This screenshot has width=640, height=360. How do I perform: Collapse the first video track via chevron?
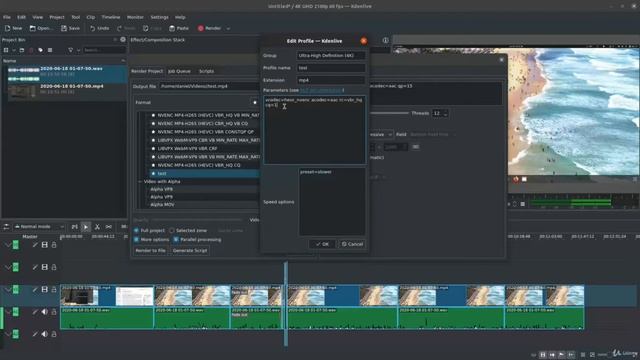point(7,245)
